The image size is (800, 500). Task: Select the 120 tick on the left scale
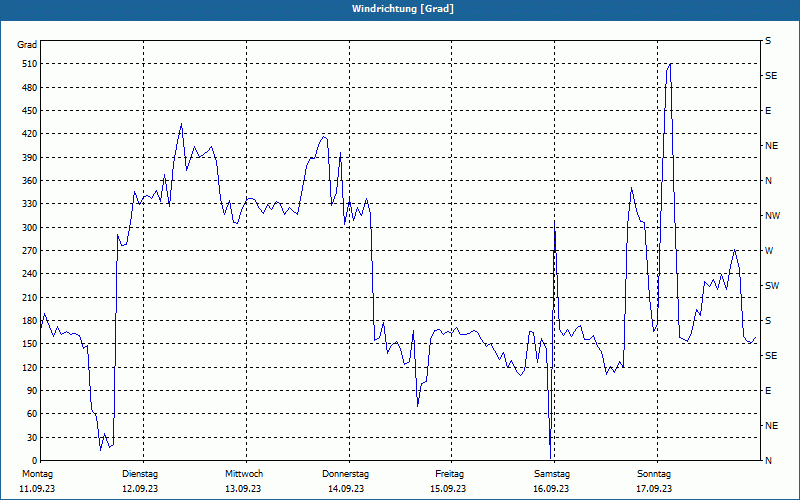click(29, 367)
